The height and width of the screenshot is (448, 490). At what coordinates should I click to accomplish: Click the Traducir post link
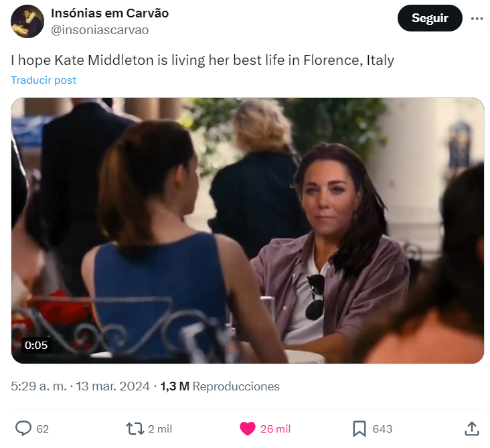[x=44, y=80]
